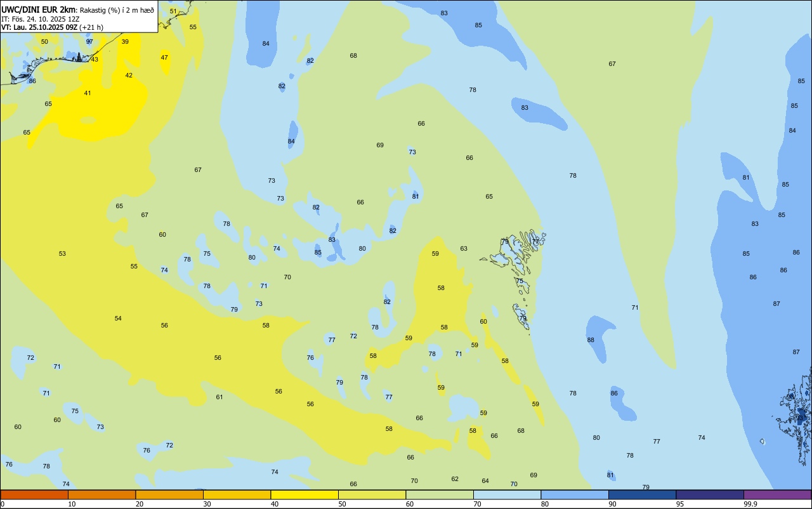
Task: Click the map value 61
Action: [219, 397]
